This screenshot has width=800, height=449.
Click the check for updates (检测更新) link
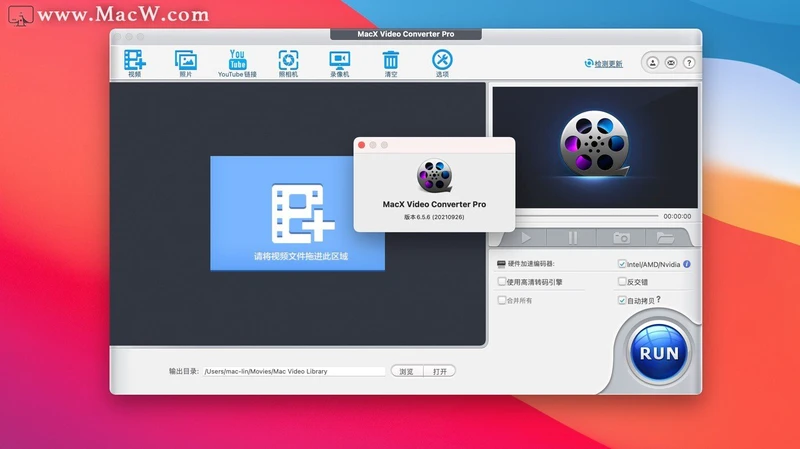click(604, 64)
